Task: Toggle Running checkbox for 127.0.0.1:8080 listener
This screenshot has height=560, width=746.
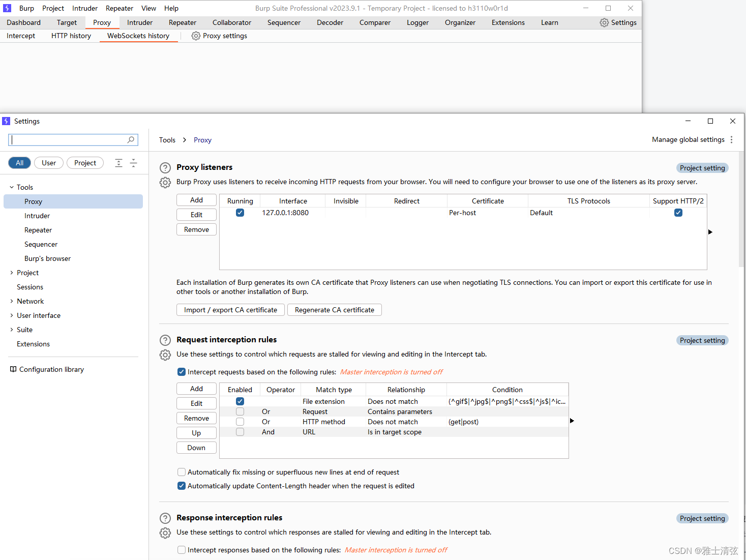Action: [x=240, y=213]
